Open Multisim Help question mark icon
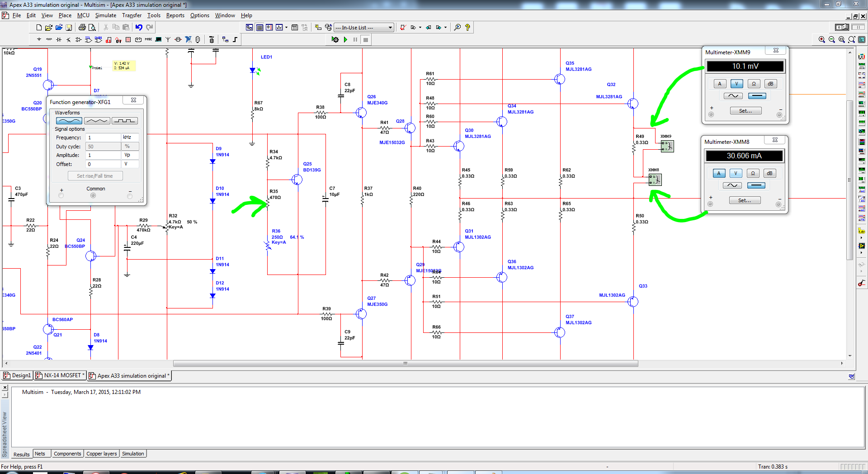This screenshot has height=474, width=868. [x=467, y=28]
